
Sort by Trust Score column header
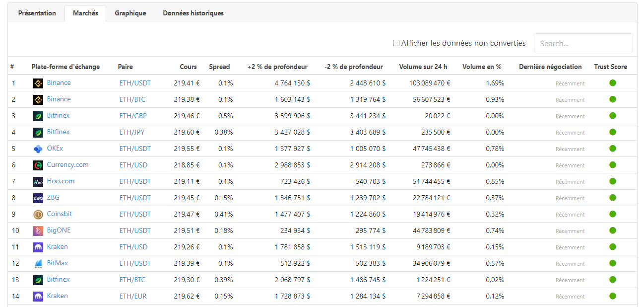(610, 67)
